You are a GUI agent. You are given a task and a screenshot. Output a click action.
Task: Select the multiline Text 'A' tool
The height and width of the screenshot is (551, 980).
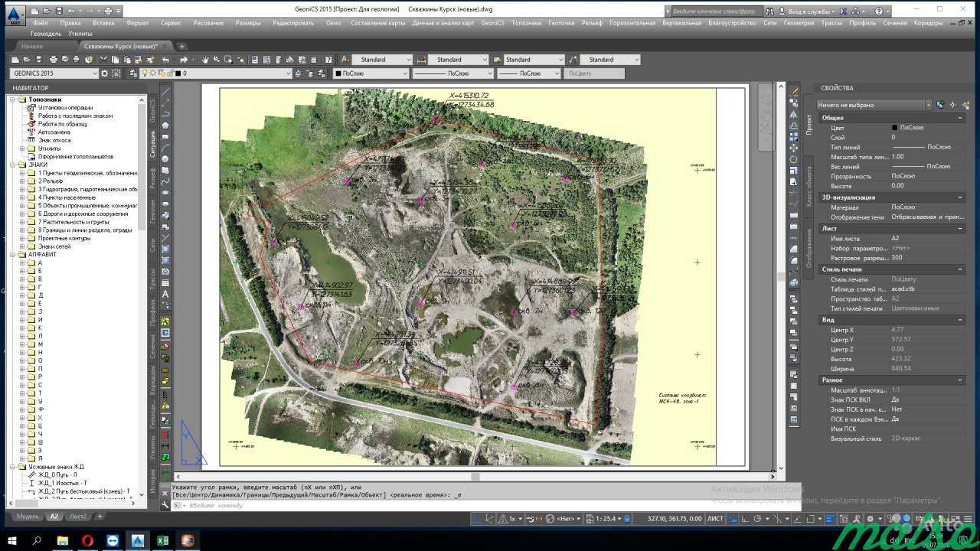166,295
